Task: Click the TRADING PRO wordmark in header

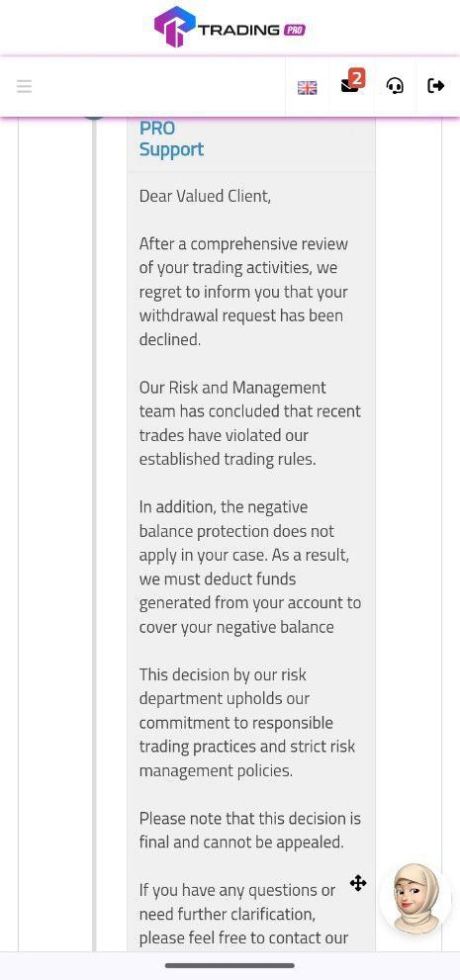Action: [251, 30]
